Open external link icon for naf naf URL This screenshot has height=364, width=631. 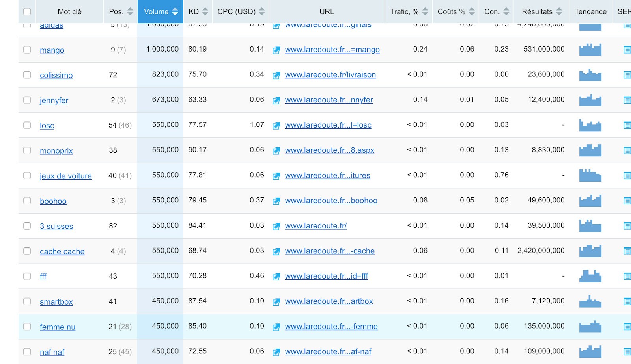click(276, 352)
